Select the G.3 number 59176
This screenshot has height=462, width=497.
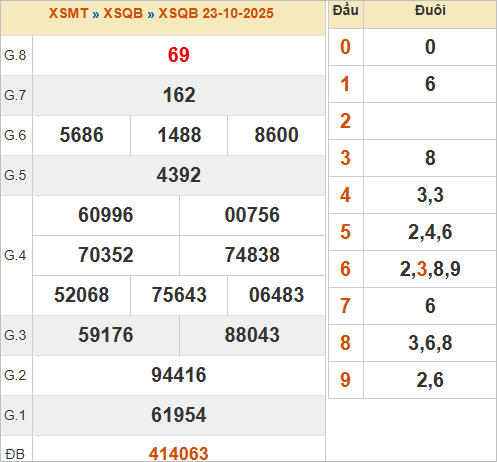pyautogui.click(x=106, y=335)
